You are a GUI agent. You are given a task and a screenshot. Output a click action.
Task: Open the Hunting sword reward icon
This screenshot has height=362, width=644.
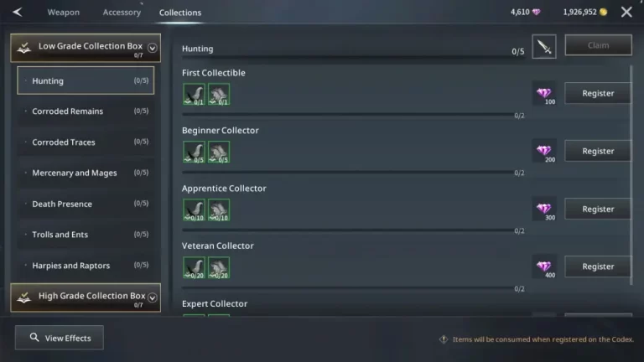(543, 46)
